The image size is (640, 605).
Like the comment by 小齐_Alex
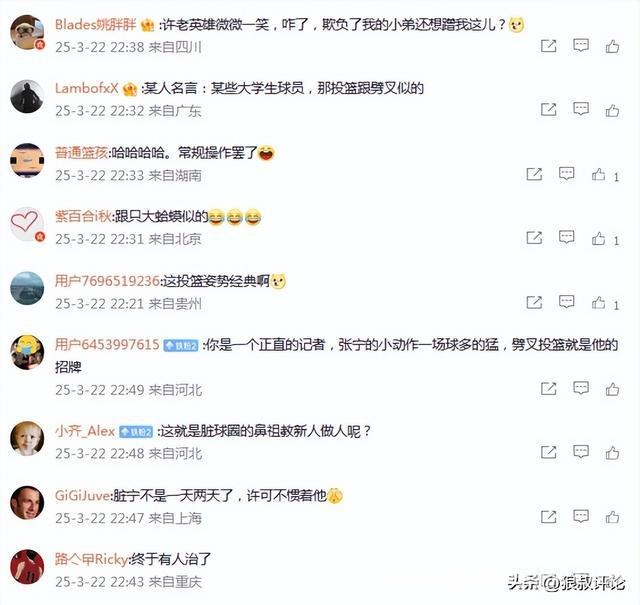point(612,453)
